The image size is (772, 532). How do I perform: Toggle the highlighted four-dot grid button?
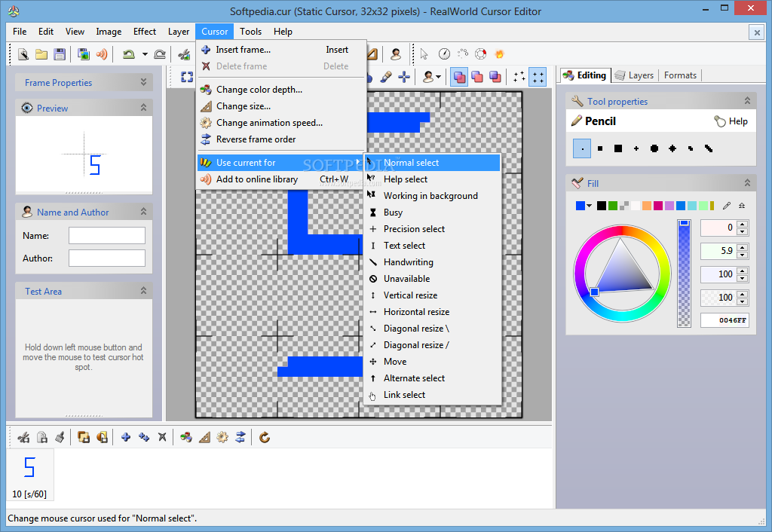pos(538,77)
